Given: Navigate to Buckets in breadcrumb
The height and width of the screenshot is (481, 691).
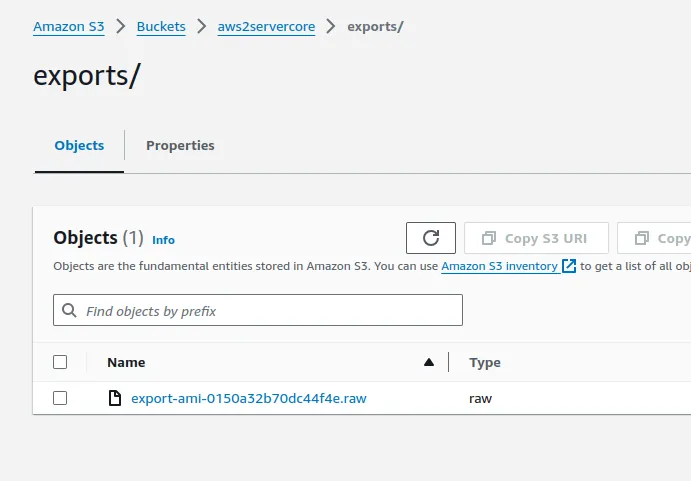Looking at the screenshot, I should click(162, 26).
